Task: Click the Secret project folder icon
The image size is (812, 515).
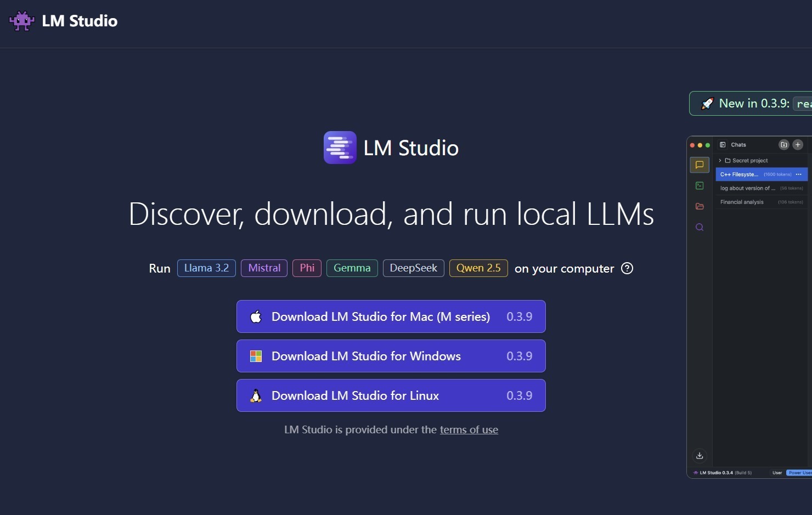Action: pos(728,161)
